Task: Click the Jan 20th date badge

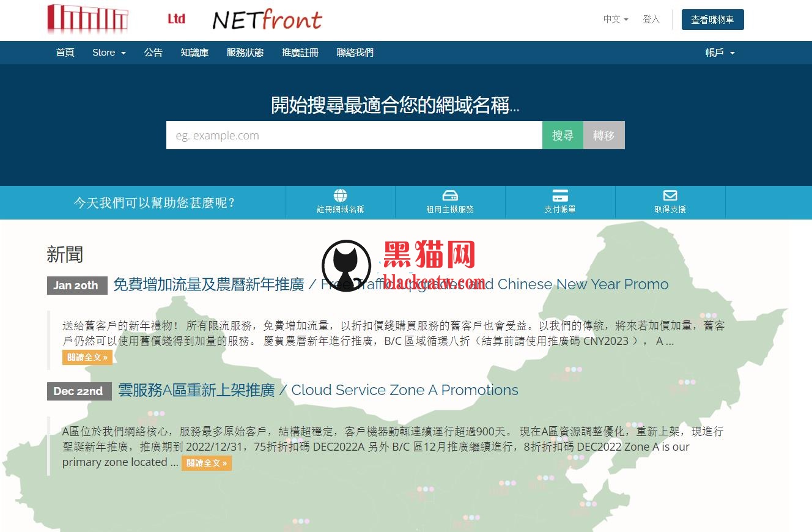Action: (x=77, y=286)
